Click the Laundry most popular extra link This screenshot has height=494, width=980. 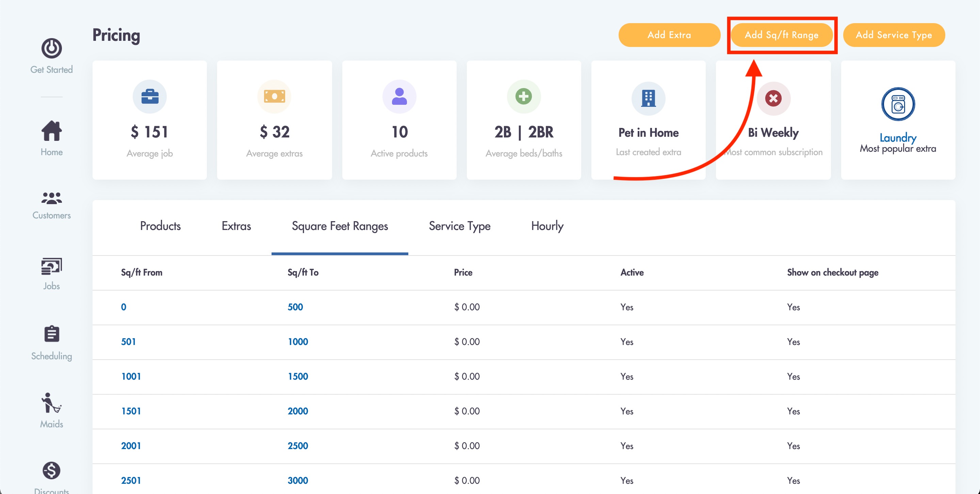(x=898, y=137)
